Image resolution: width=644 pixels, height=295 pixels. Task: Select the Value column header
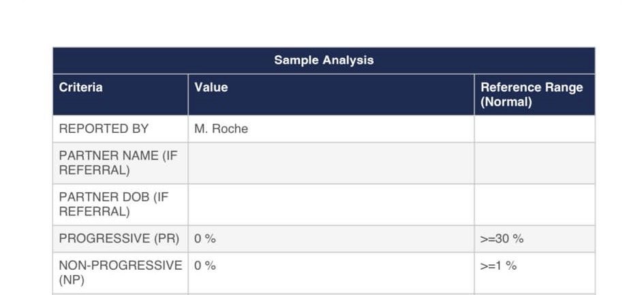211,87
